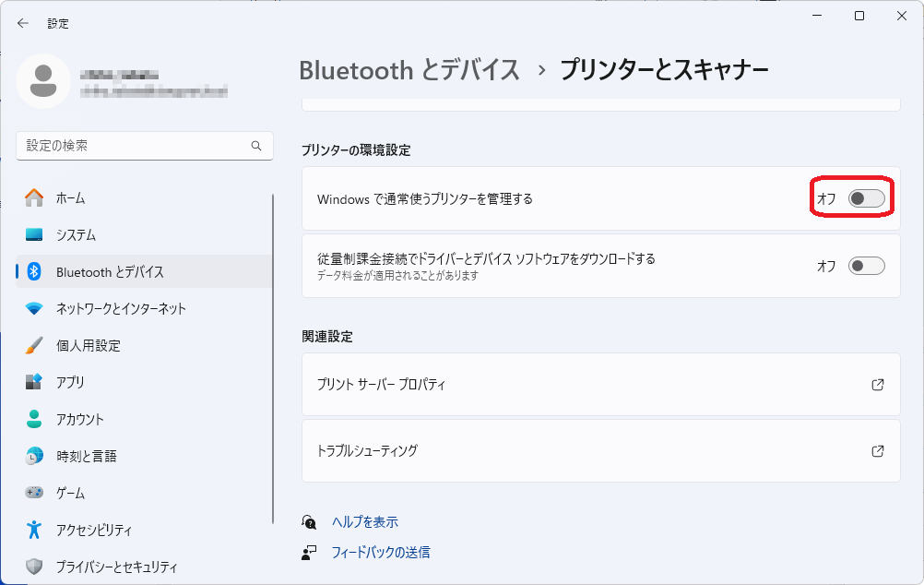Open the Time and Language clock icon
Viewport: 924px width, 585px height.
pyautogui.click(x=34, y=456)
